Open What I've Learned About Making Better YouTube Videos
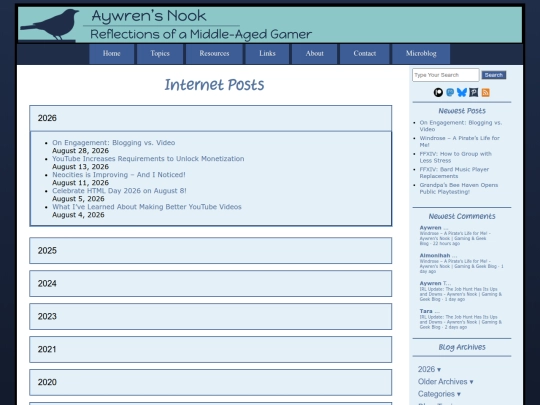 coord(147,207)
